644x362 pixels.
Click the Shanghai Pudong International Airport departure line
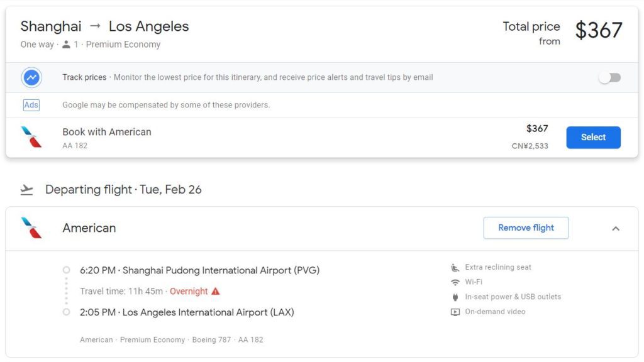pyautogui.click(x=199, y=270)
